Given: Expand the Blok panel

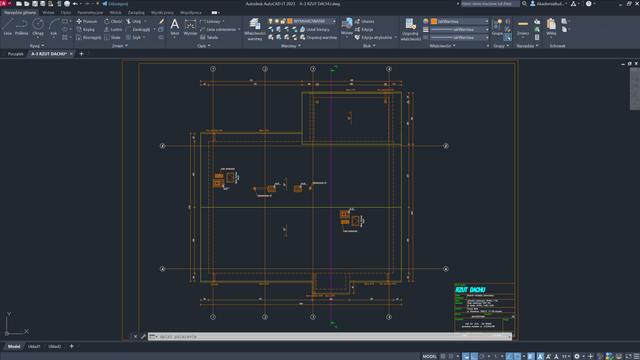Looking at the screenshot, I should tap(369, 46).
